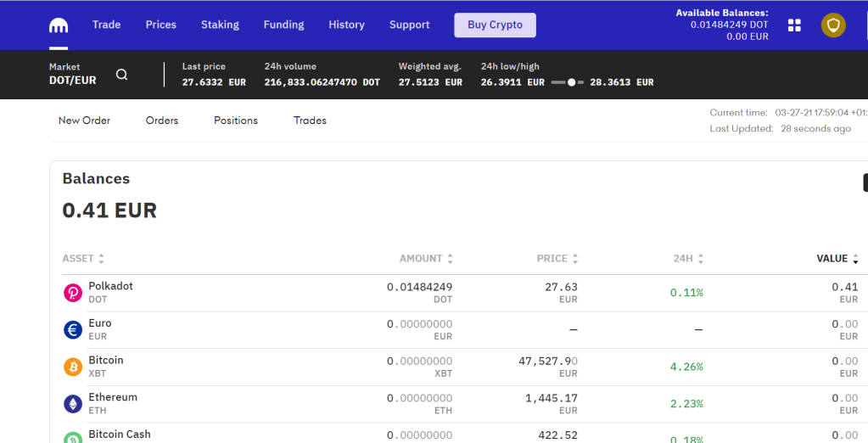This screenshot has height=443, width=868.
Task: Open the market search magnifier icon
Action: tap(122, 75)
